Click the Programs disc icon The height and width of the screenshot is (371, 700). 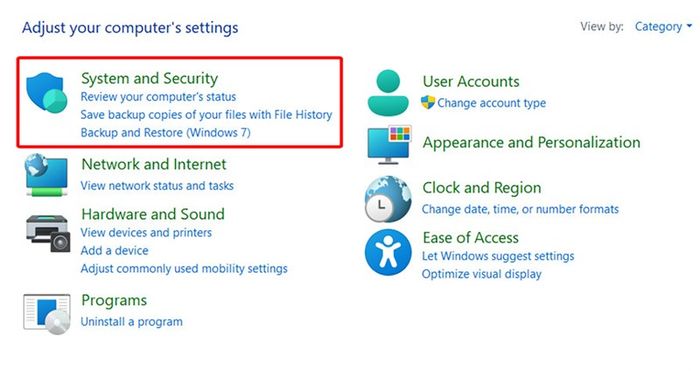[47, 314]
